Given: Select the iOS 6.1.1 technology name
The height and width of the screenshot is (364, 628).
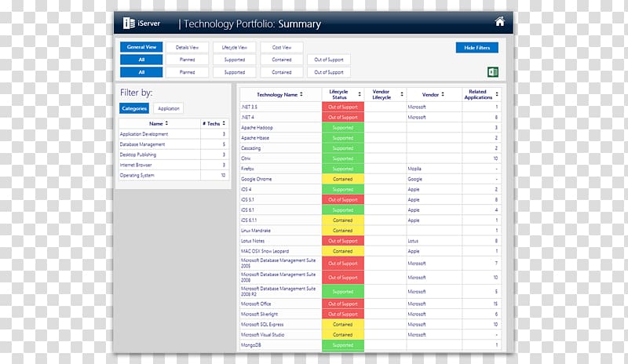Looking at the screenshot, I should click(x=249, y=220).
